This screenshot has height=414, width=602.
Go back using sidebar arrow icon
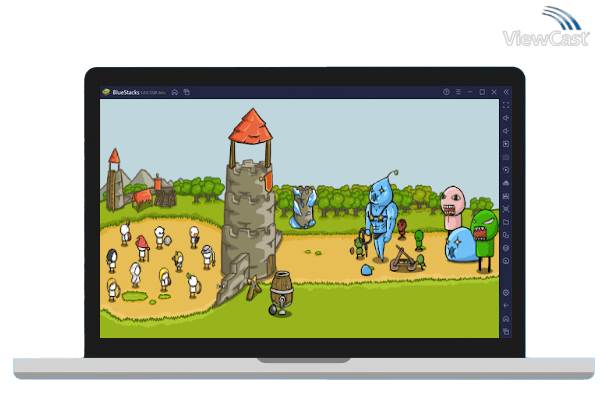[x=506, y=306]
